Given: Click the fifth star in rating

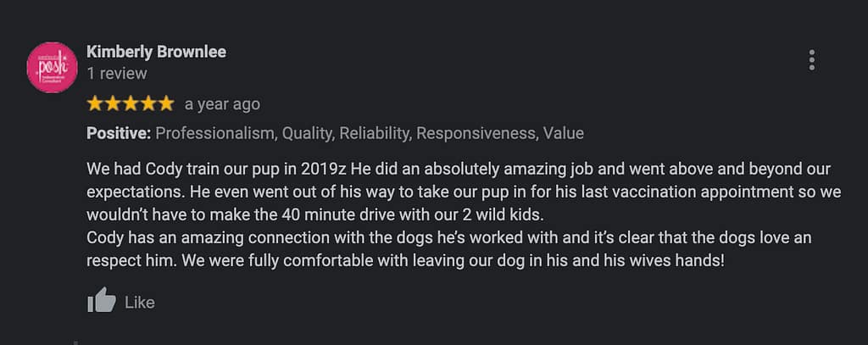Looking at the screenshot, I should [166, 104].
